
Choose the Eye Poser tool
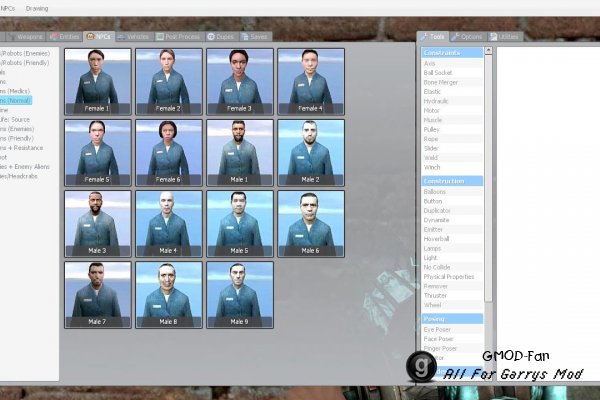pyautogui.click(x=452, y=330)
